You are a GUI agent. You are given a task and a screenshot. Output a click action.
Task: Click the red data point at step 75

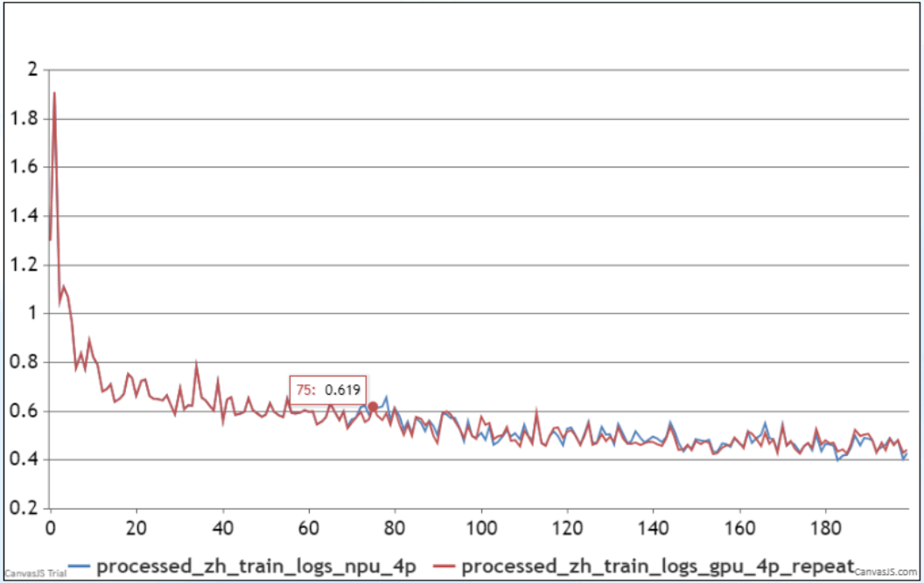click(373, 407)
